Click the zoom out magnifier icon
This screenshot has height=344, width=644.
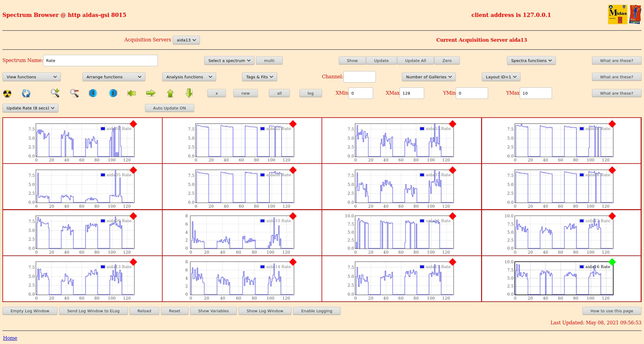pos(74,93)
